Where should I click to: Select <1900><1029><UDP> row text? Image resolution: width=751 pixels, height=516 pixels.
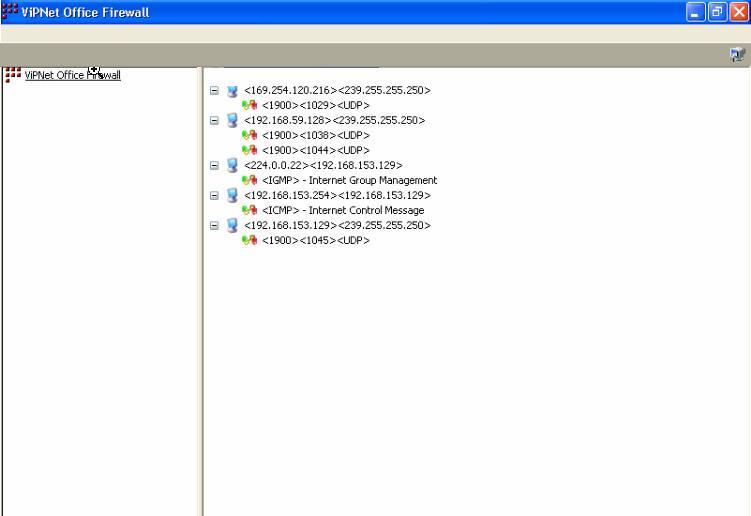(x=316, y=105)
